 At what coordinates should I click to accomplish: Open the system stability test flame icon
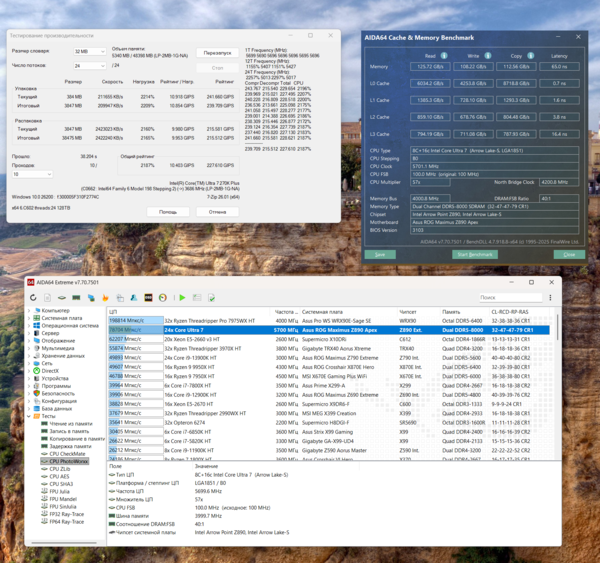coord(105,297)
